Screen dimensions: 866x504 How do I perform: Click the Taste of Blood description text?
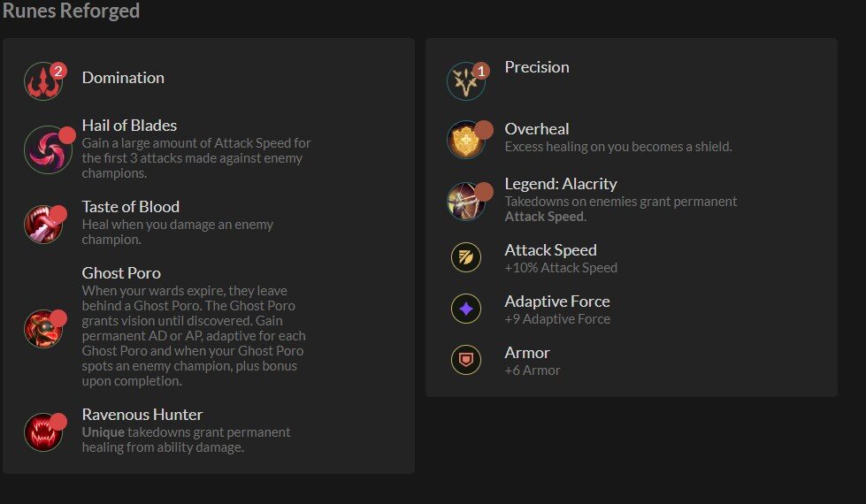178,232
